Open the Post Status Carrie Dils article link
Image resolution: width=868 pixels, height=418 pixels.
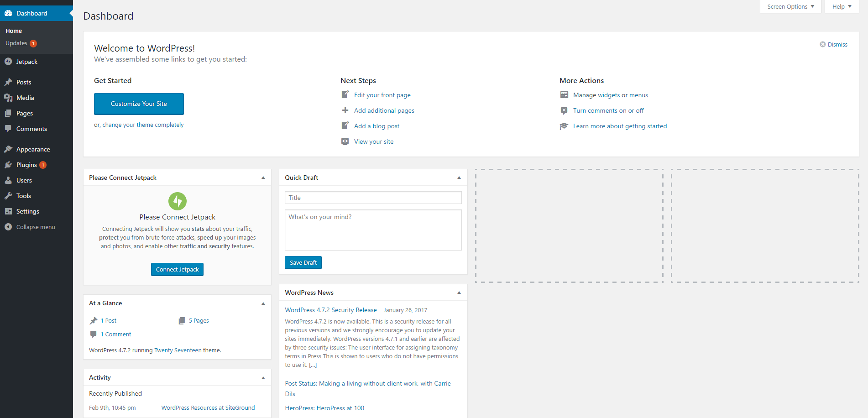368,388
